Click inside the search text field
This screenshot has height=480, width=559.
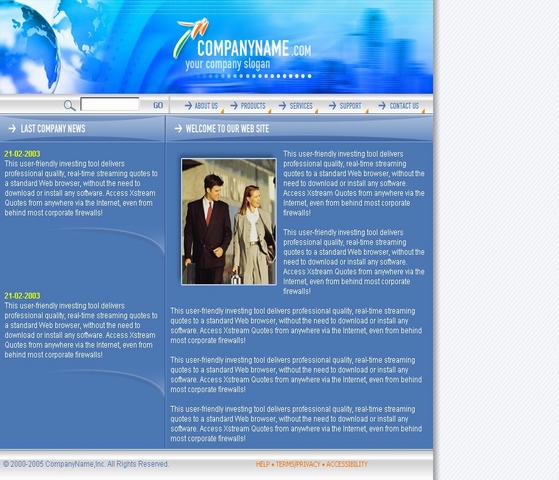[x=110, y=104]
